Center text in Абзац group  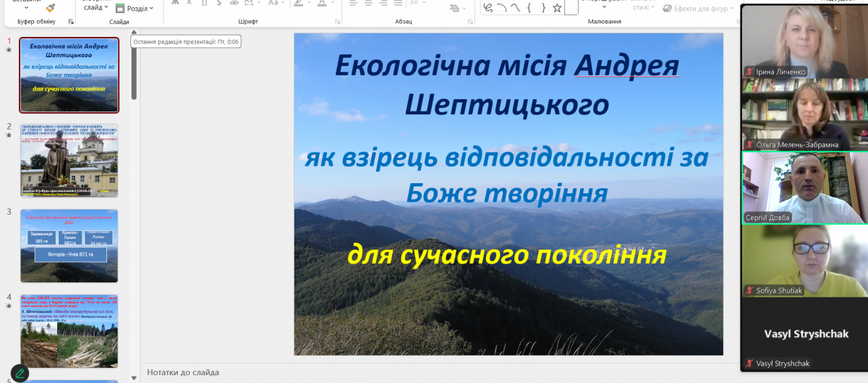tap(368, 3)
